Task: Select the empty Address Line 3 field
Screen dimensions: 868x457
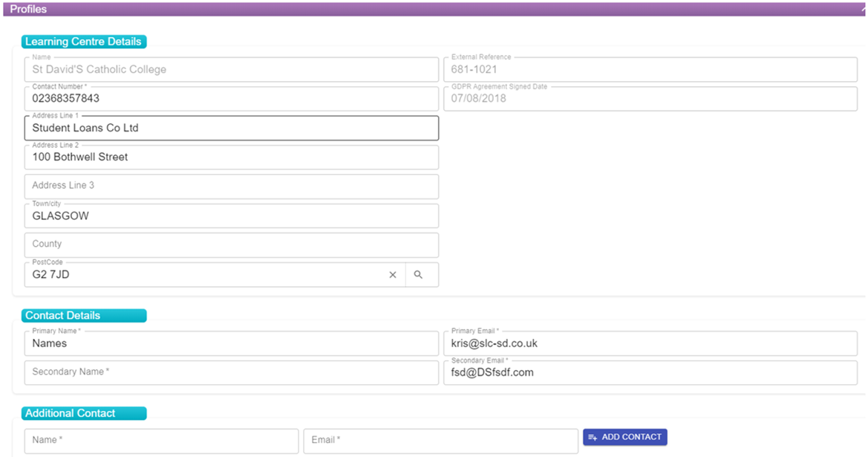Action: [x=232, y=186]
